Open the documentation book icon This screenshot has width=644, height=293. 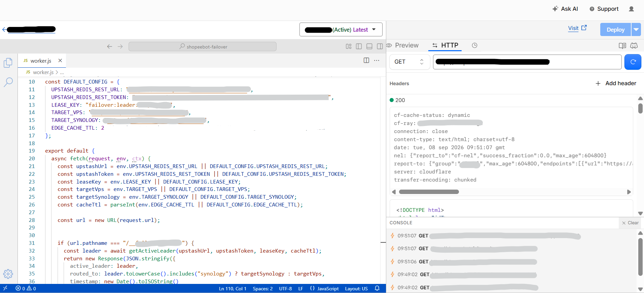pos(622,45)
